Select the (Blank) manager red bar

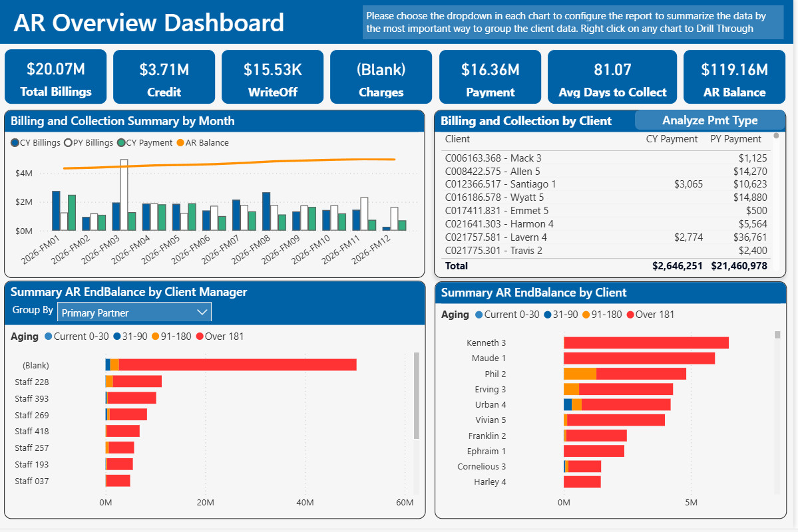(238, 364)
